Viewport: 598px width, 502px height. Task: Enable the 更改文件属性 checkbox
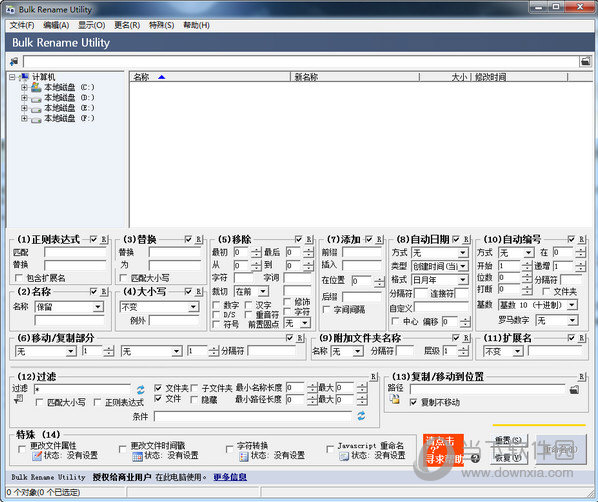coord(22,449)
